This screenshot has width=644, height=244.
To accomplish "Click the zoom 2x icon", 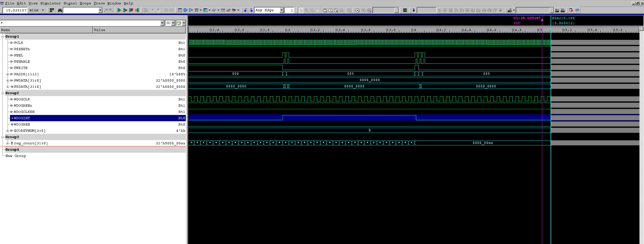I will (330, 10).
